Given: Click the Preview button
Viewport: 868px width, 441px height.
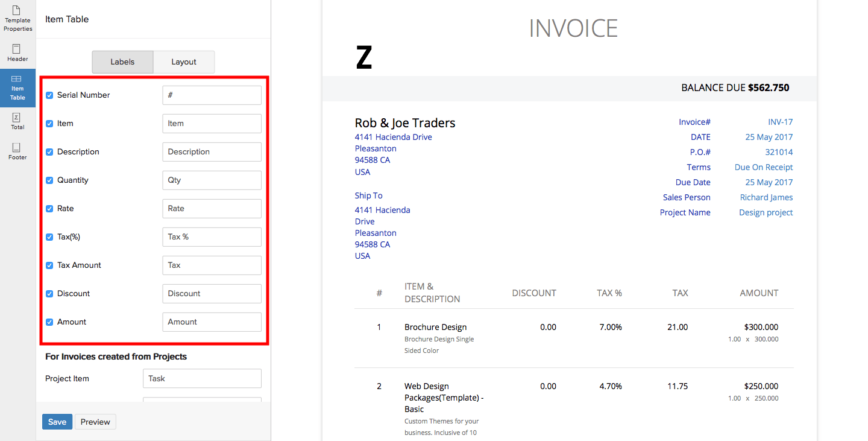Looking at the screenshot, I should pyautogui.click(x=95, y=422).
